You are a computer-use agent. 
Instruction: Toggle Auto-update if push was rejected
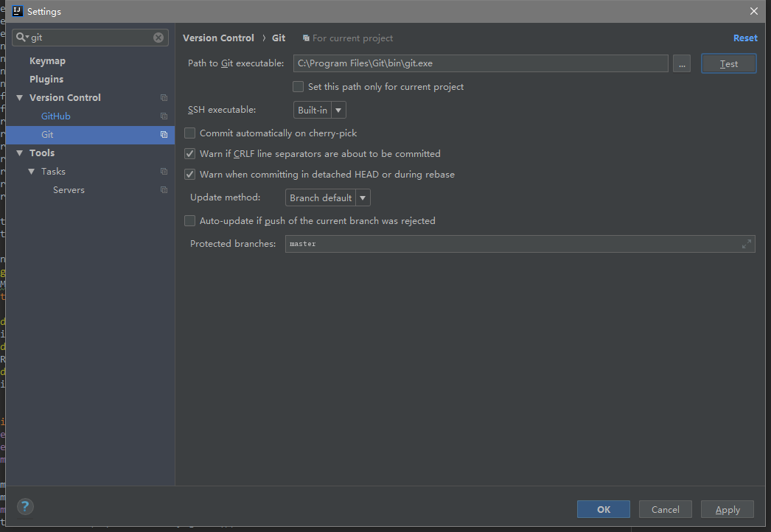[190, 221]
